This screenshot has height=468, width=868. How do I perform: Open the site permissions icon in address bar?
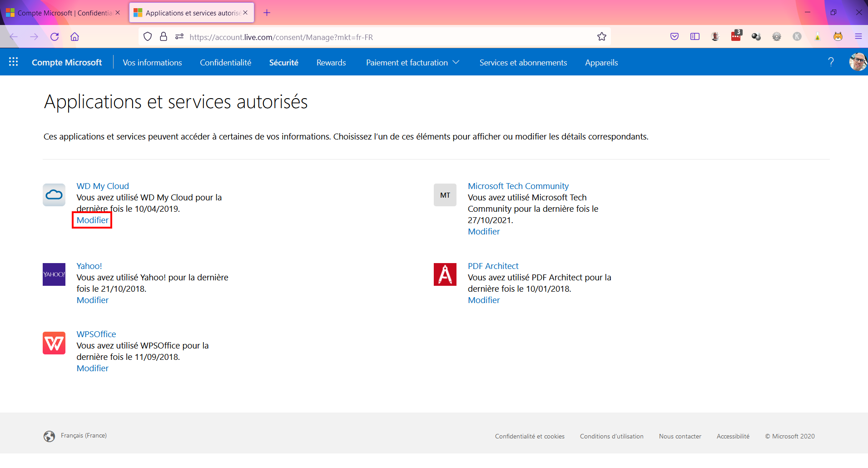179,37
